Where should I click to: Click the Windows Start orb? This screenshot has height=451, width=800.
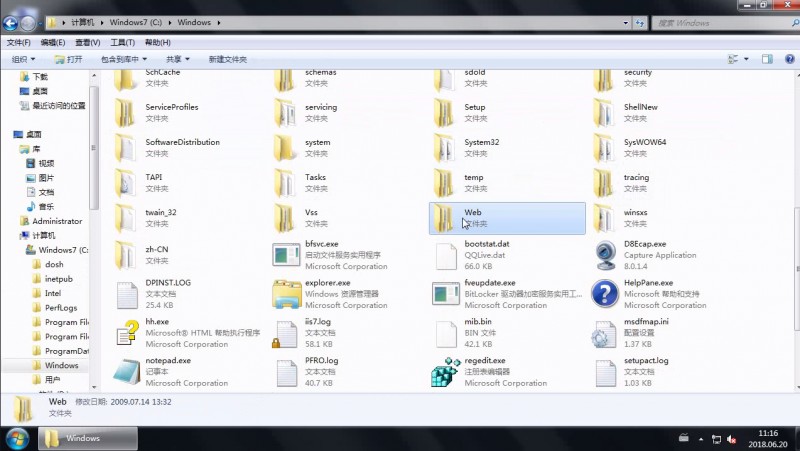coord(17,439)
